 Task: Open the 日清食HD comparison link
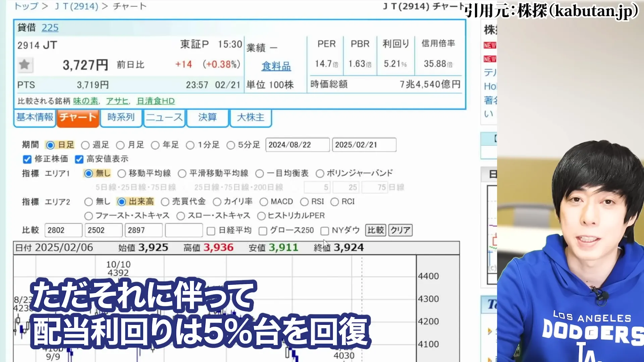156,101
